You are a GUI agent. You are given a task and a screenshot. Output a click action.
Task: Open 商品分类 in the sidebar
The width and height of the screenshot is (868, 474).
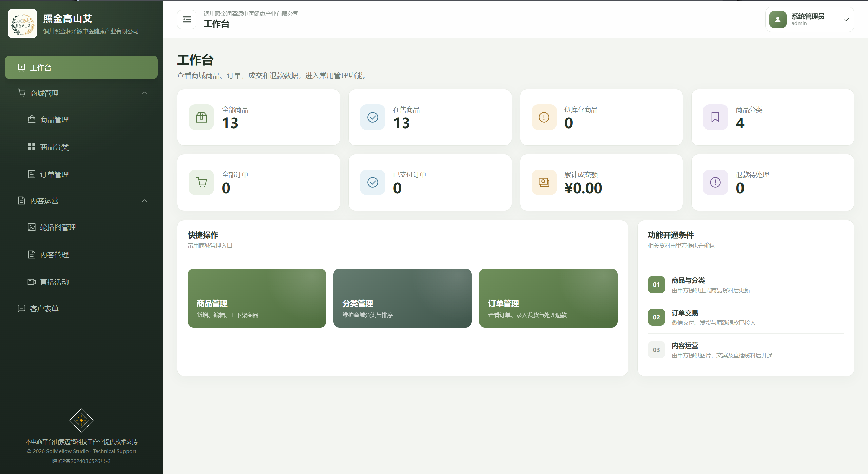pyautogui.click(x=81, y=147)
